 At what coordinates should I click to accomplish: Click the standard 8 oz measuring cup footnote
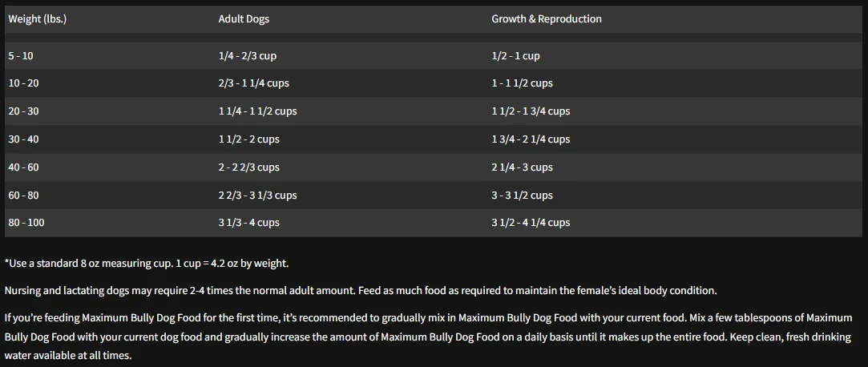point(146,263)
